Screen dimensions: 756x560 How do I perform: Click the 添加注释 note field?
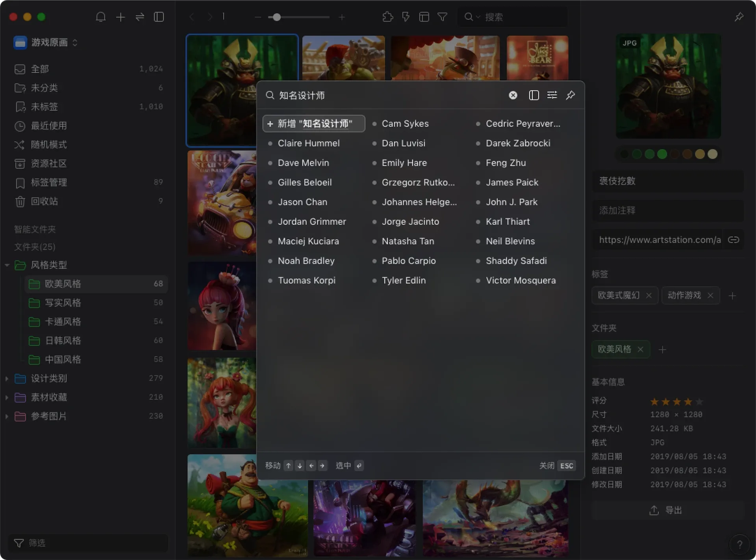click(668, 211)
